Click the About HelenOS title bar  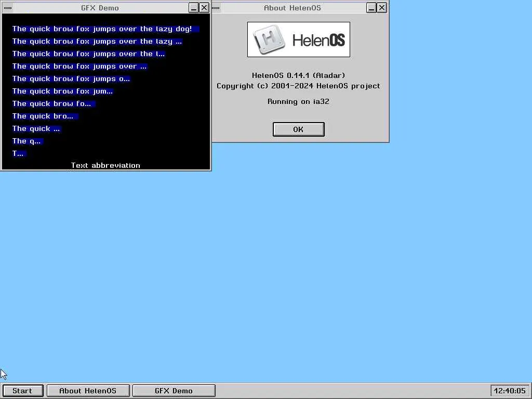pyautogui.click(x=292, y=8)
